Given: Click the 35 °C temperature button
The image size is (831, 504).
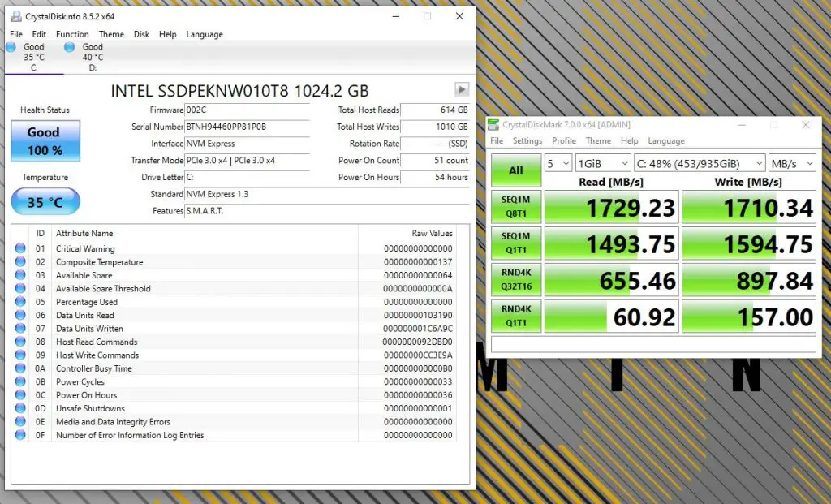Looking at the screenshot, I should point(45,202).
